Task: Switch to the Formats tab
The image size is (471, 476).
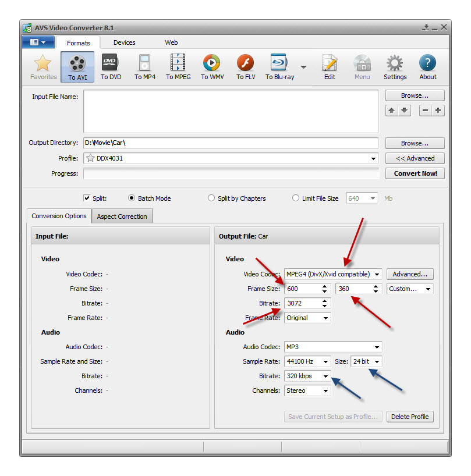Action: point(79,43)
